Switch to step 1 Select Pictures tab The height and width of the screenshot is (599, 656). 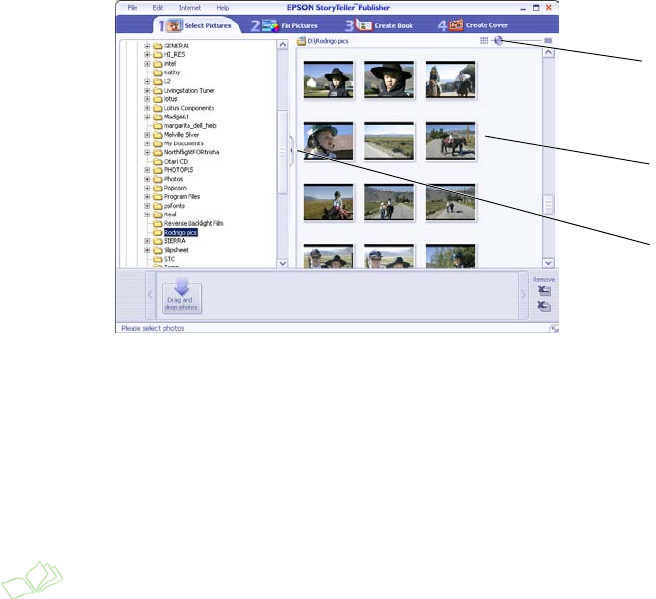195,26
